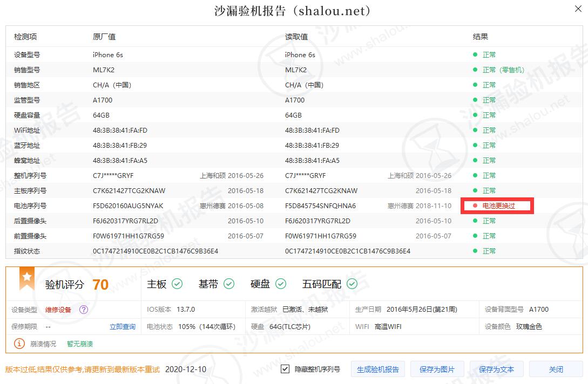Click the fingerprint hash in the 读取值 column
The image size is (588, 384).
point(348,251)
